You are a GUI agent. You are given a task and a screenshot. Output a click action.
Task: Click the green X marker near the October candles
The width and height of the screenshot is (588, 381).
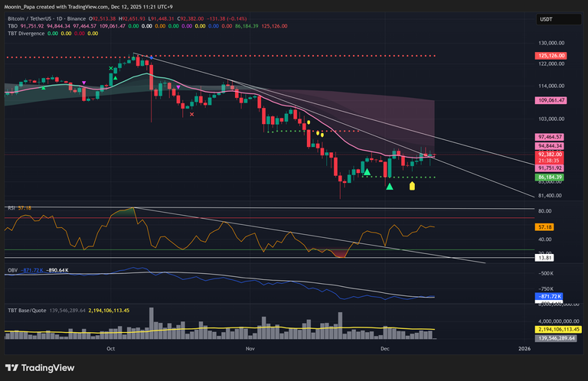click(x=112, y=69)
